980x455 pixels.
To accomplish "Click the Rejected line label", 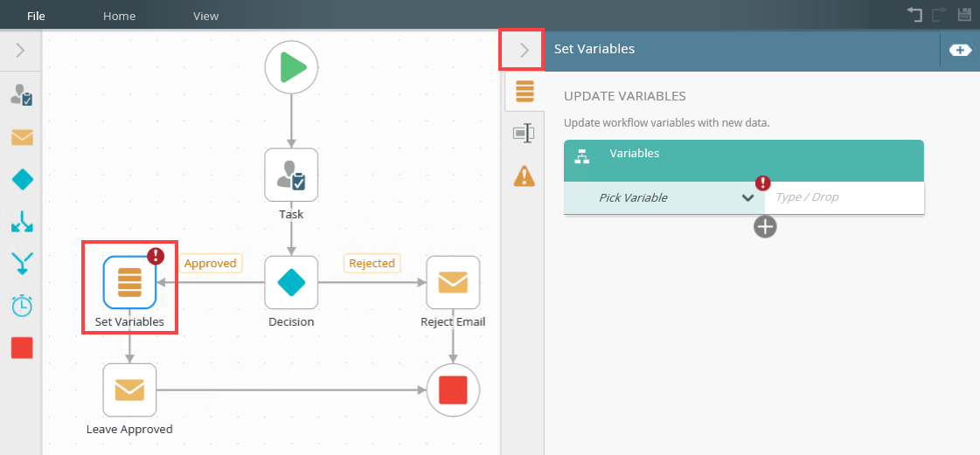I will tap(372, 264).
